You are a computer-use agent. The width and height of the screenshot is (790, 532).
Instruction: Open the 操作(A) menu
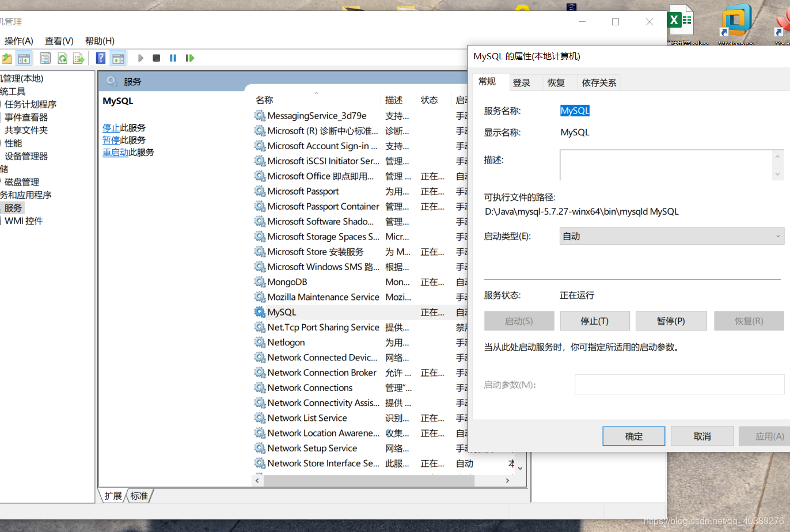19,41
